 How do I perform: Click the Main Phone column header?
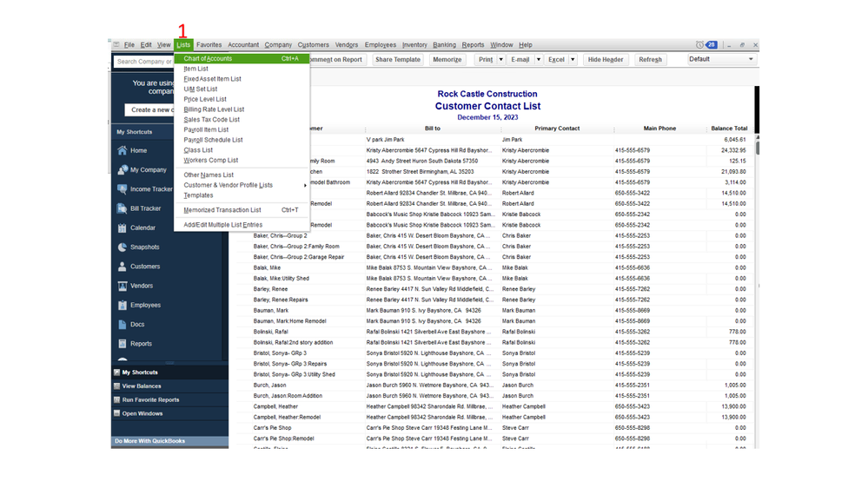659,129
